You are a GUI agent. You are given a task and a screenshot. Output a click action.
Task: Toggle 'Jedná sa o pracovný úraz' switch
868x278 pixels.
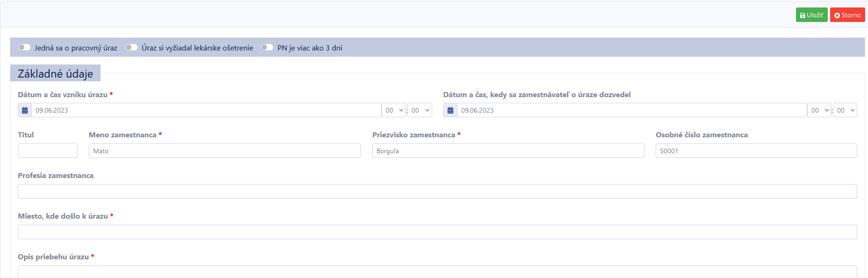click(24, 47)
